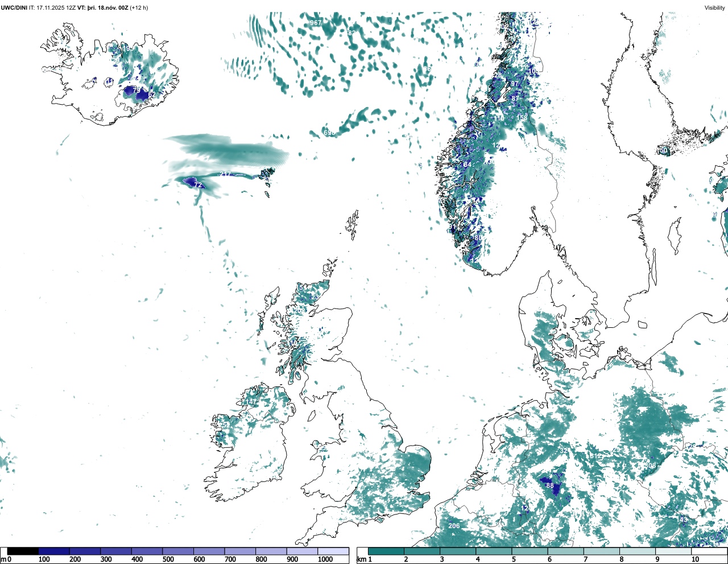The width and height of the screenshot is (728, 564).
Task: Click the 'UWC/DINI' model label
Action: coord(14,7)
